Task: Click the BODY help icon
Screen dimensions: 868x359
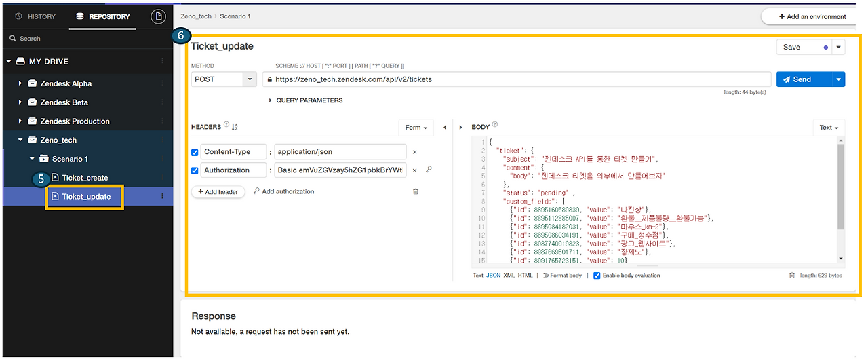Action: (495, 125)
